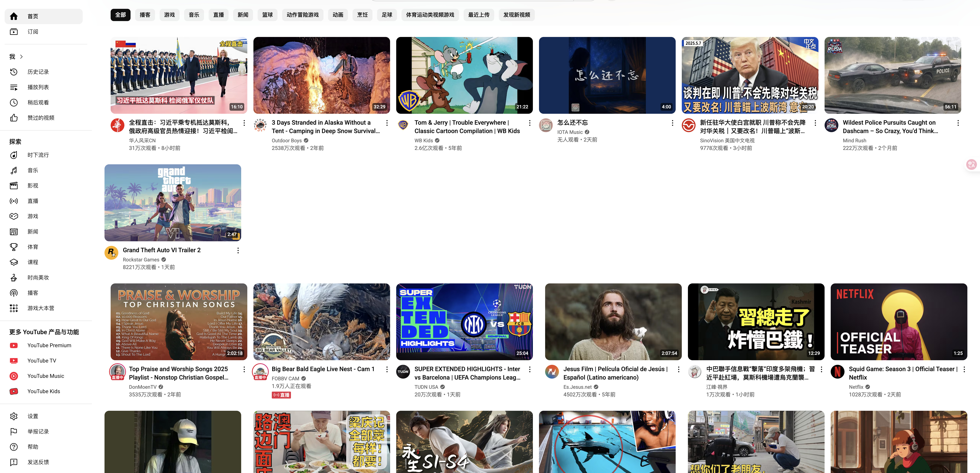Open more options for Squid Game Season 3 teaser
The width and height of the screenshot is (980, 473).
(964, 369)
